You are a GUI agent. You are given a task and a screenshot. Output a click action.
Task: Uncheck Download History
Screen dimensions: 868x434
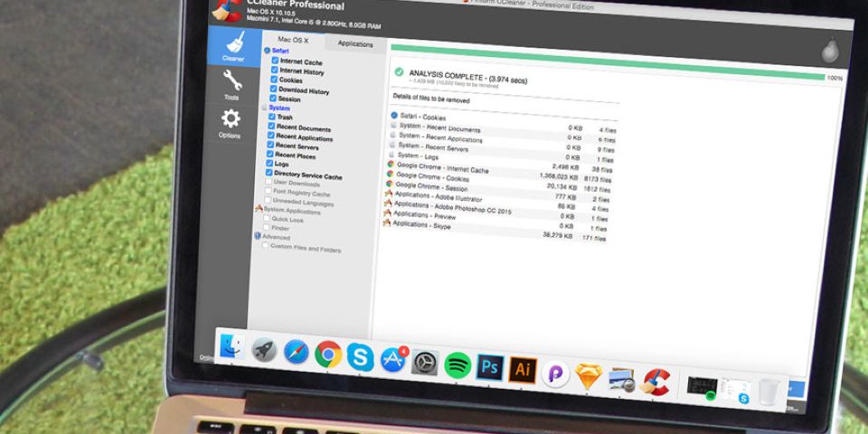click(273, 89)
